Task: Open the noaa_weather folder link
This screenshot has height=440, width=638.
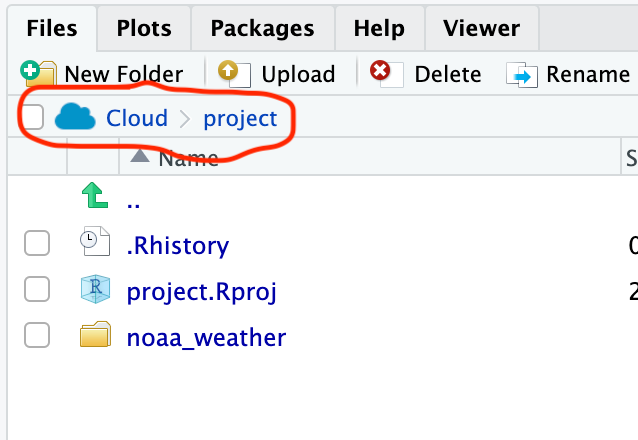Action: [x=206, y=338]
